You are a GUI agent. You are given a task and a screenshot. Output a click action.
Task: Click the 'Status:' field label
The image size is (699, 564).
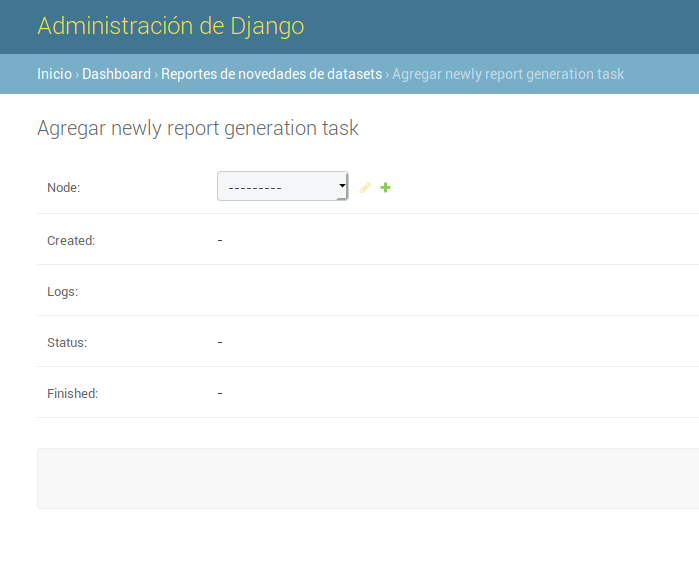67,343
